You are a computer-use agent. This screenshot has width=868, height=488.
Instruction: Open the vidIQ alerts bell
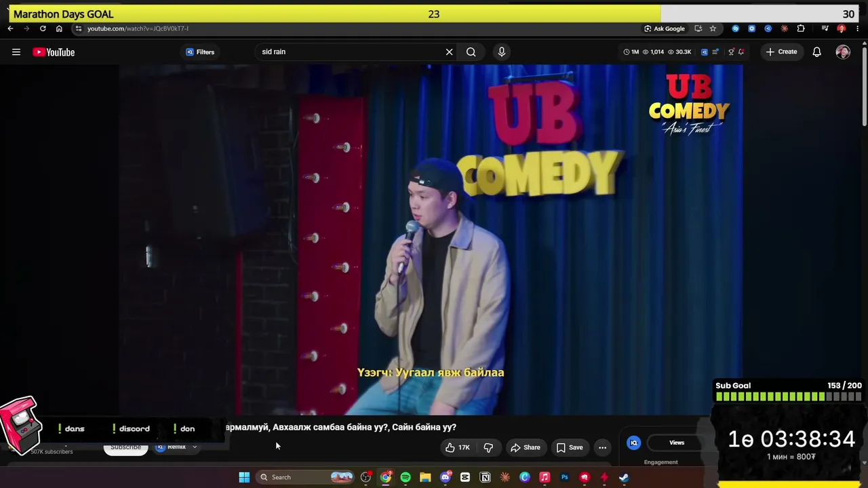pos(741,52)
